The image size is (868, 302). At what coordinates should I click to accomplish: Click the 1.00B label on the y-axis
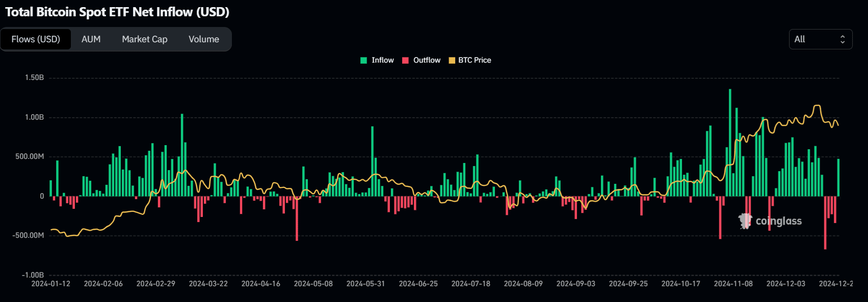34,117
